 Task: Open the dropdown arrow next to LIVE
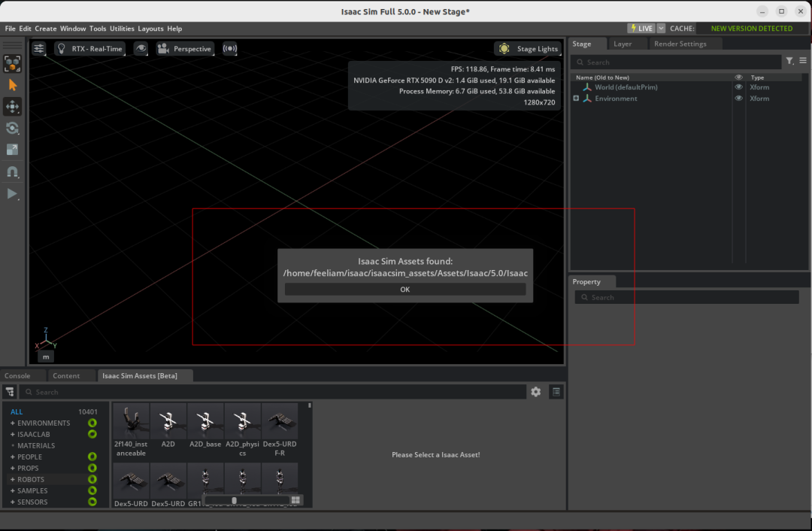(661, 29)
